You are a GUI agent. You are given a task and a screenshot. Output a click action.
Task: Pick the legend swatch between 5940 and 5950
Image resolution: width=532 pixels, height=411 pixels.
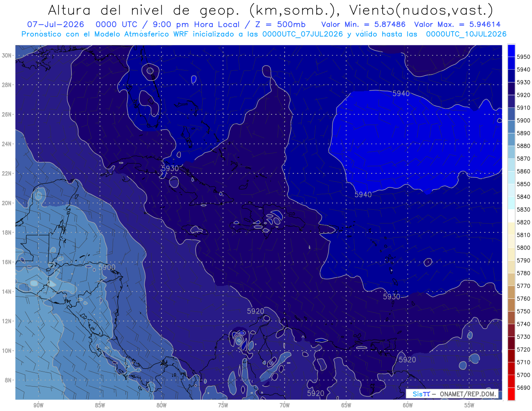(511, 63)
